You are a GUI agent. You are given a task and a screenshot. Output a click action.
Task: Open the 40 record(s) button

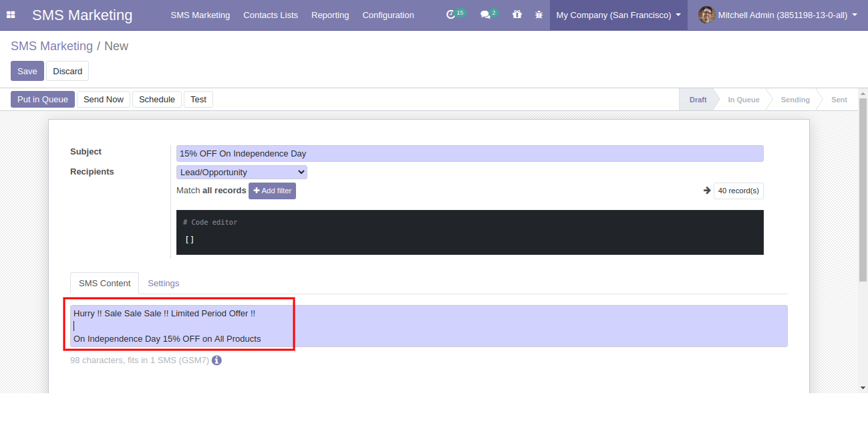[x=738, y=191]
